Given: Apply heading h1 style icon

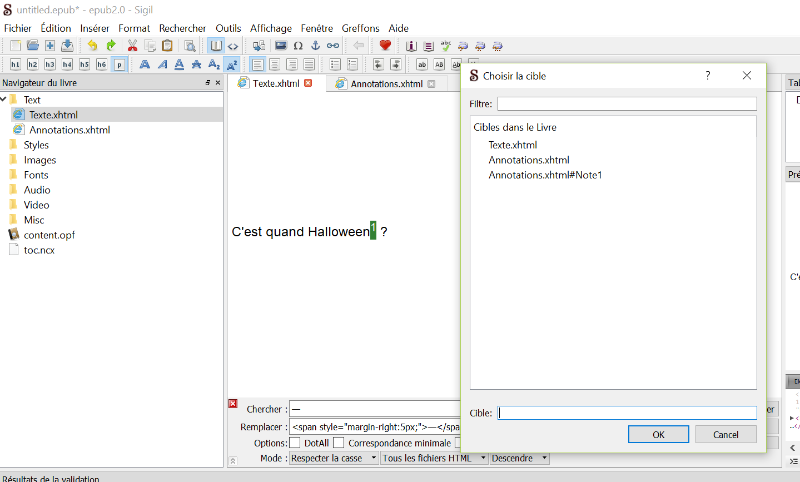Looking at the screenshot, I should (x=15, y=65).
